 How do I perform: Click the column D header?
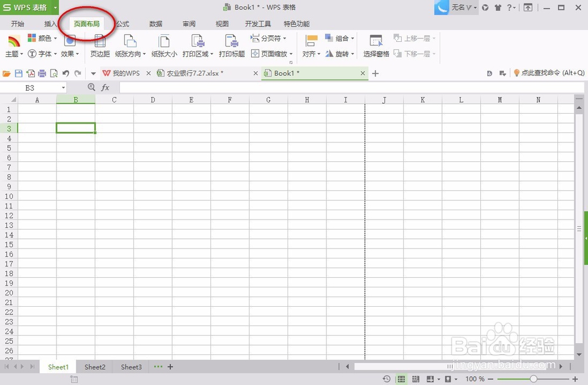[153, 99]
